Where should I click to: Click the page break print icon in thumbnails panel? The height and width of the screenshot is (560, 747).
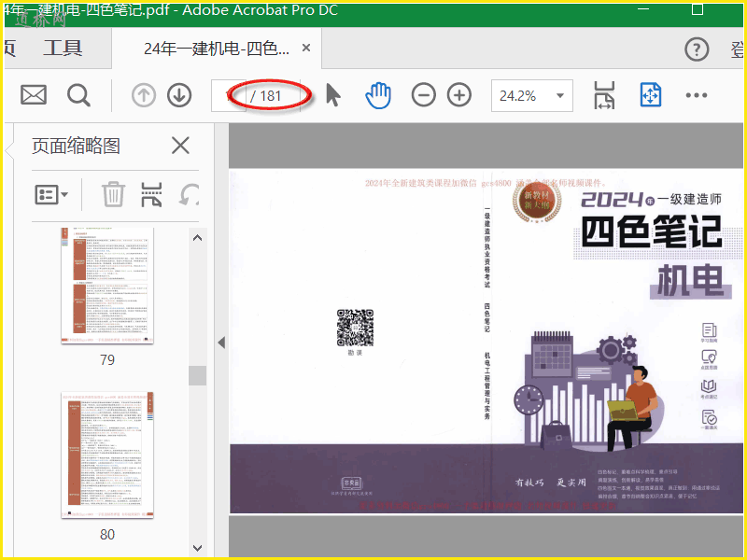151,195
